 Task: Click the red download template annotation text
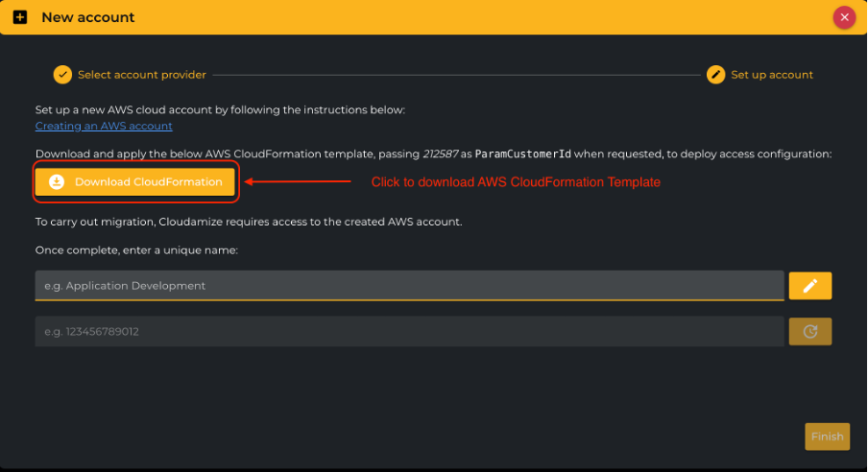(516, 181)
